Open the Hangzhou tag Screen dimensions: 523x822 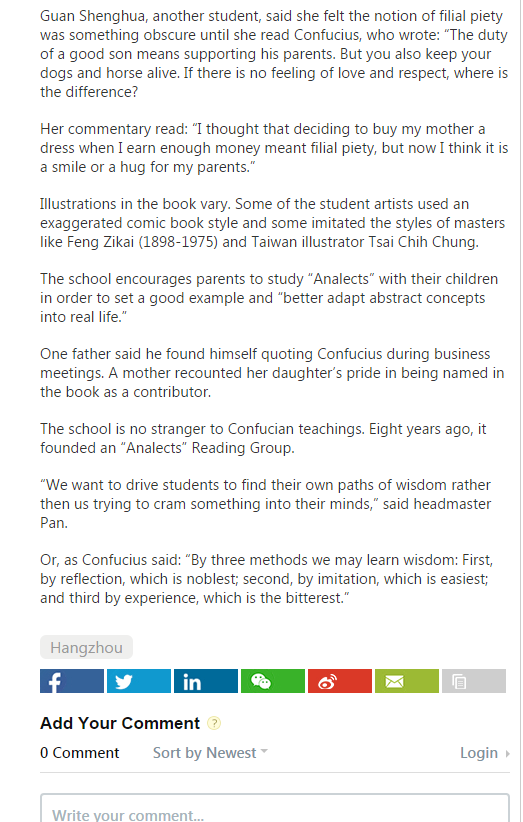(86, 647)
